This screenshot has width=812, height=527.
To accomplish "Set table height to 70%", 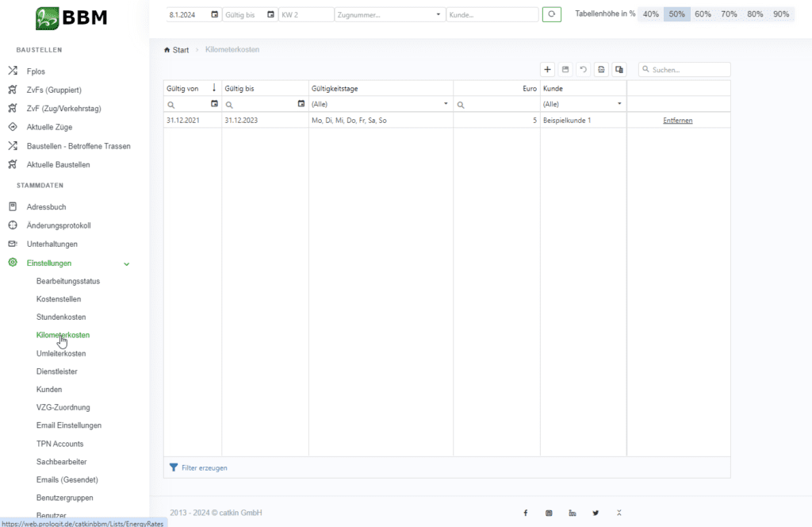I will pyautogui.click(x=729, y=14).
